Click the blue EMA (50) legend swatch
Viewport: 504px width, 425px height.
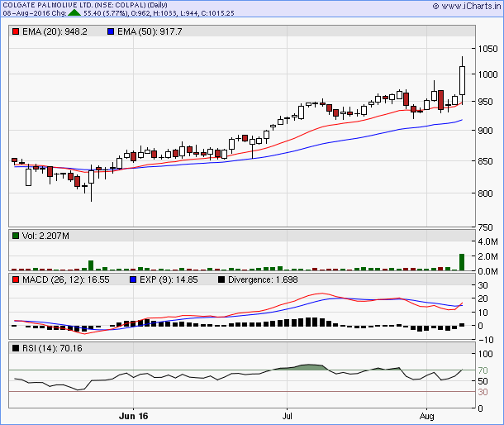(x=111, y=31)
